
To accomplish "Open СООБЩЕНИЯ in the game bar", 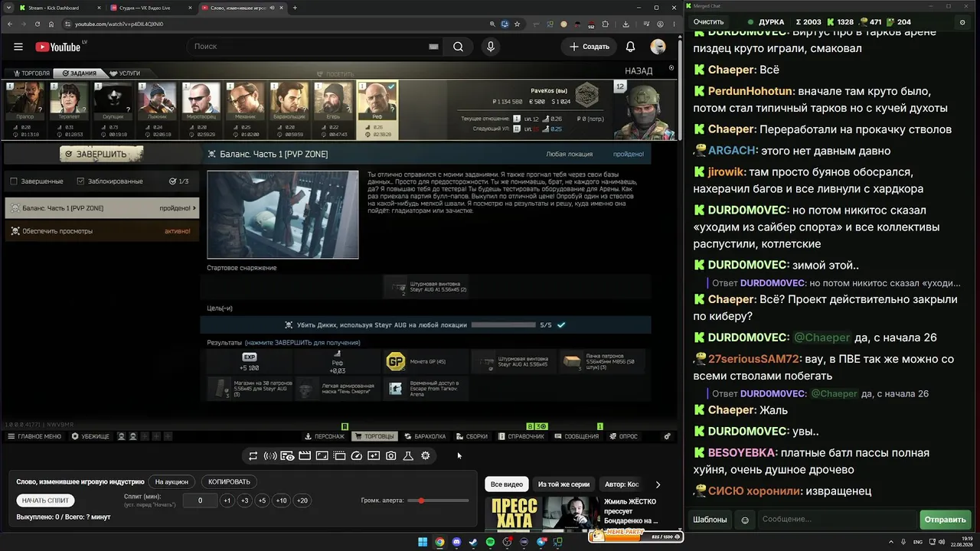I will click(577, 436).
